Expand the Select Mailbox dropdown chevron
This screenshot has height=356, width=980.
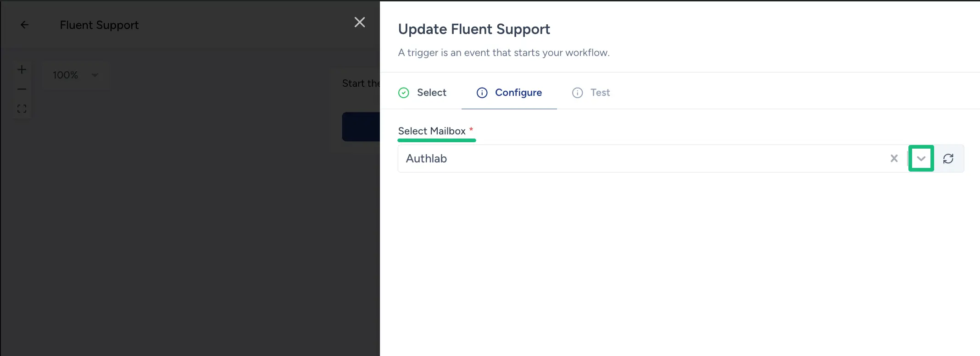coord(921,159)
